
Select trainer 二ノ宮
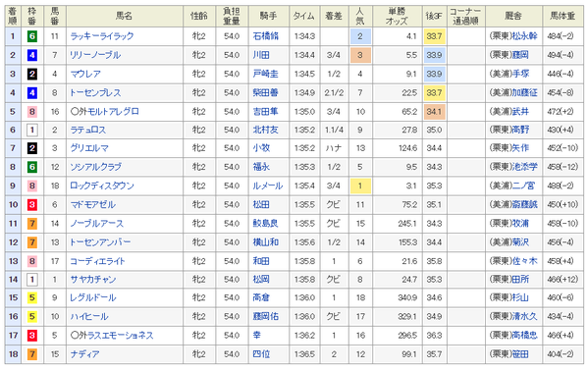[523, 186]
